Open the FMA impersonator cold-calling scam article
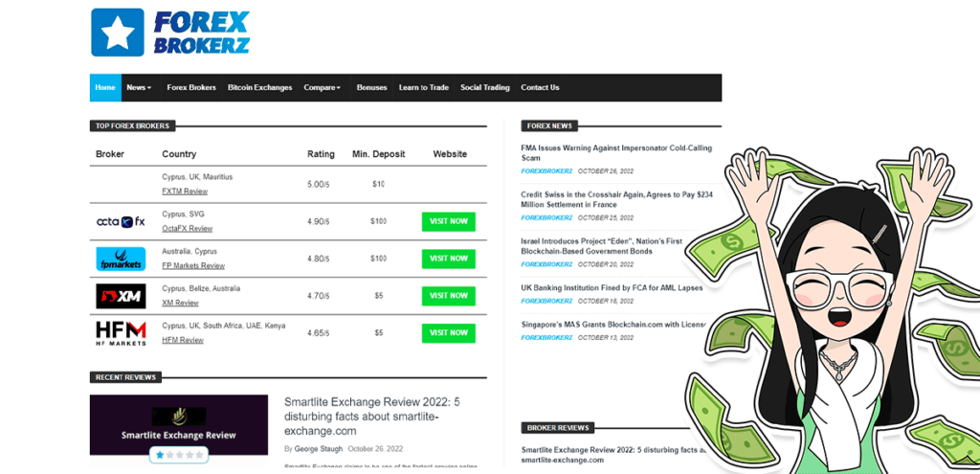980x474 pixels. click(616, 153)
